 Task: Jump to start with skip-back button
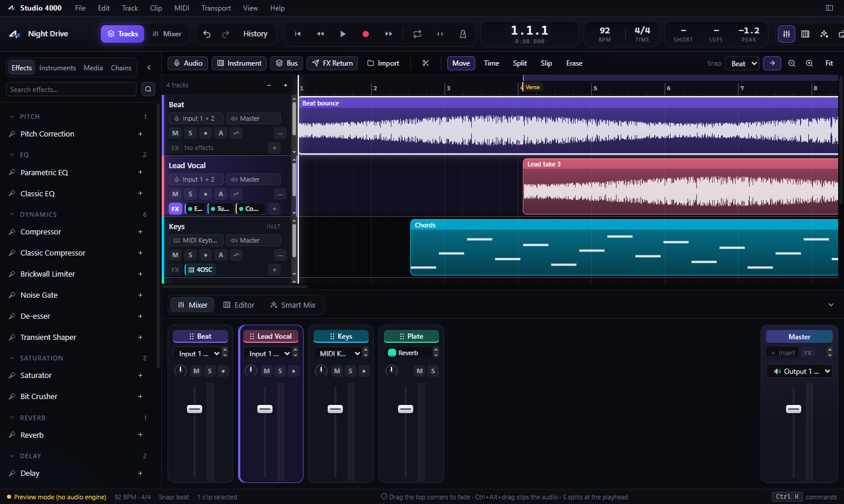[298, 34]
